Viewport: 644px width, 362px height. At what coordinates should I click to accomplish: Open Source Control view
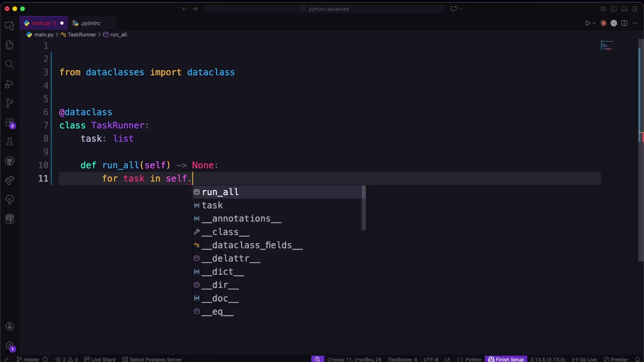[10, 103]
